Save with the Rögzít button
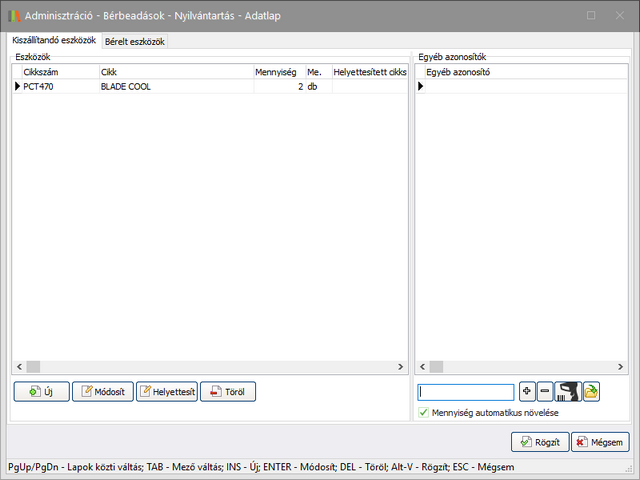Viewport: 640px width, 480px height. (540, 442)
